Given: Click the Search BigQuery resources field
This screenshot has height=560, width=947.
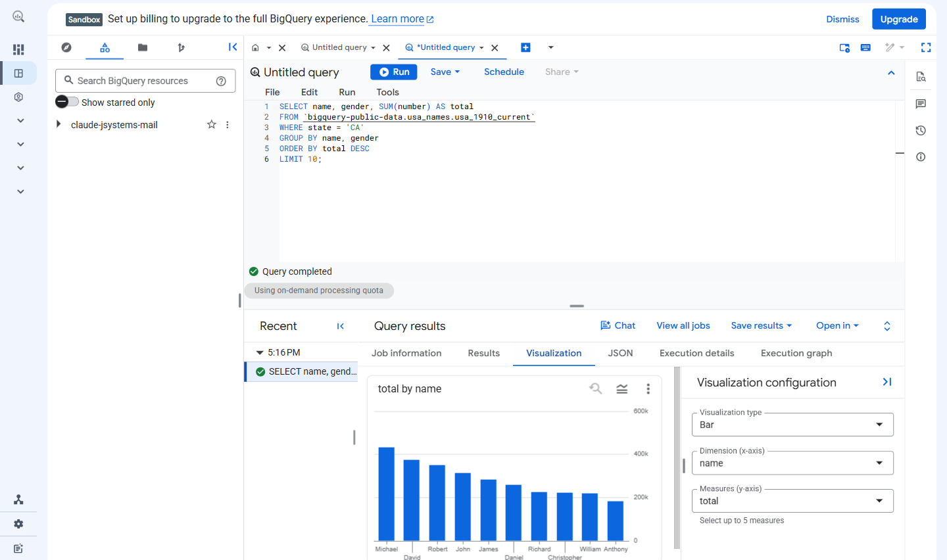Looking at the screenshot, I should click(145, 81).
